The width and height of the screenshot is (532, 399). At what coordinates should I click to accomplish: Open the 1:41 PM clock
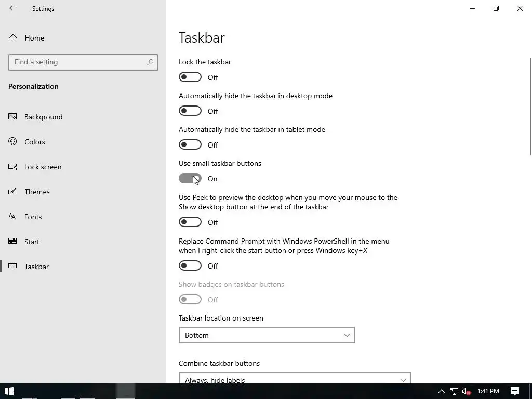[x=488, y=391]
